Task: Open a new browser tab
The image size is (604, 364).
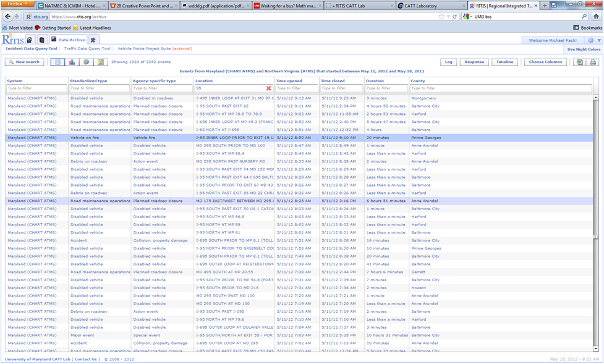Action: tap(545, 6)
